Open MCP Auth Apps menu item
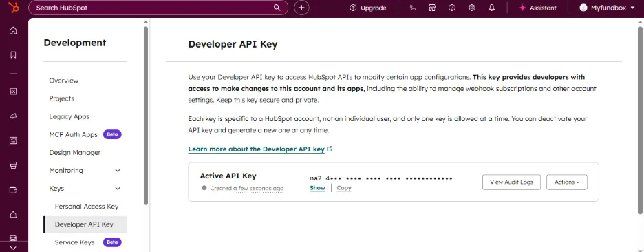The image size is (644, 252). (73, 134)
